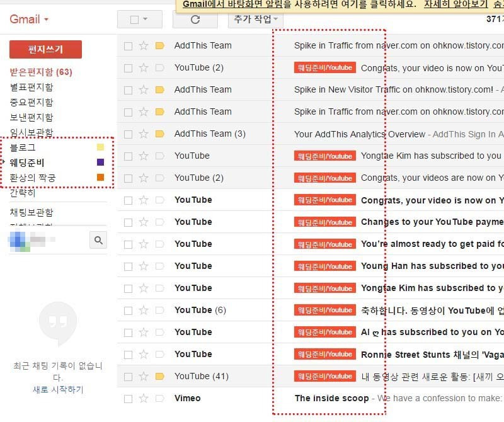Check the 'Changes to your YouTube payme' email checkbox
Viewport: 504px width, 422px height.
coord(129,222)
